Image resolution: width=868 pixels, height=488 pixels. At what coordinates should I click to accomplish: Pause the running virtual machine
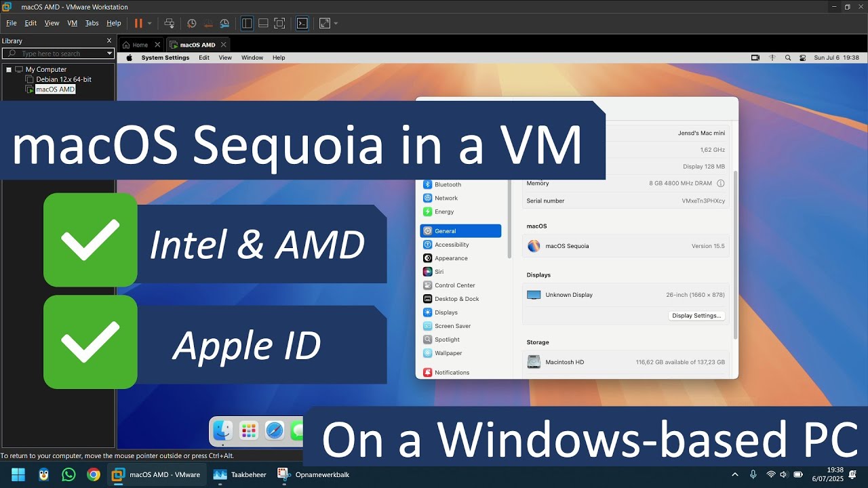click(138, 23)
